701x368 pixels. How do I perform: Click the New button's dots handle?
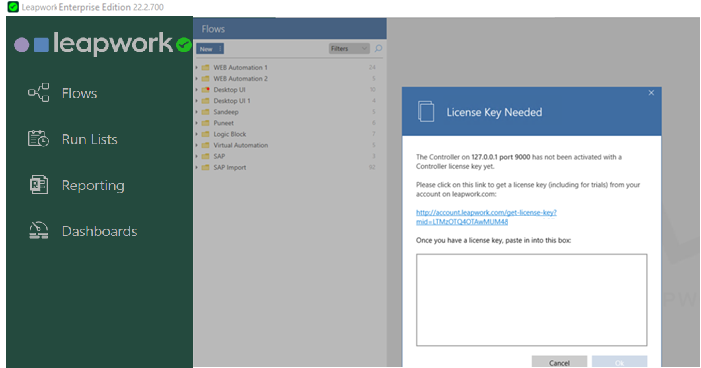tap(220, 49)
